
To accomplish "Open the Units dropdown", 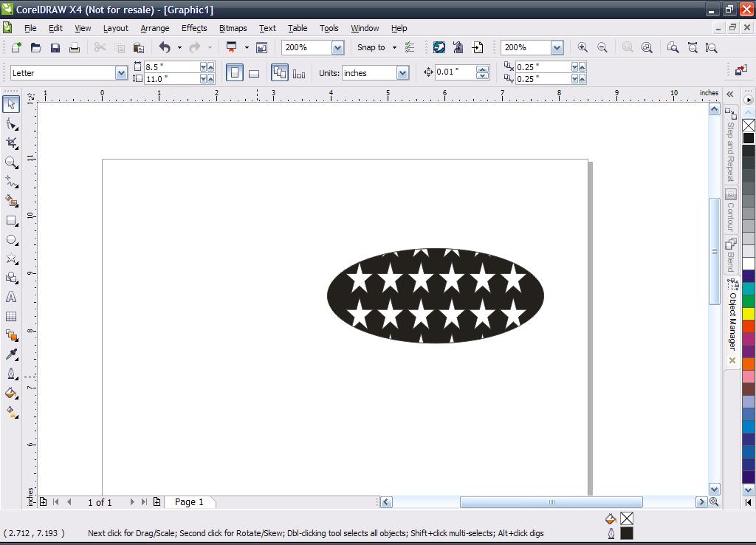I will (402, 73).
